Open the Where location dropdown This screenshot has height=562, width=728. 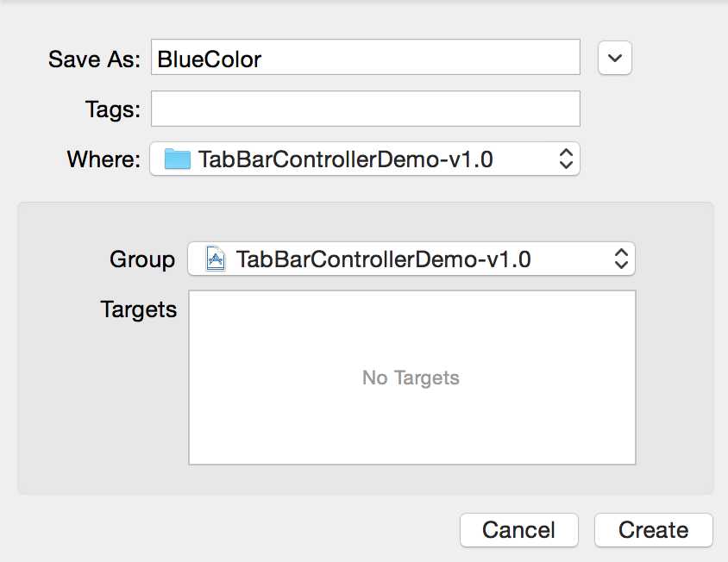[364, 159]
